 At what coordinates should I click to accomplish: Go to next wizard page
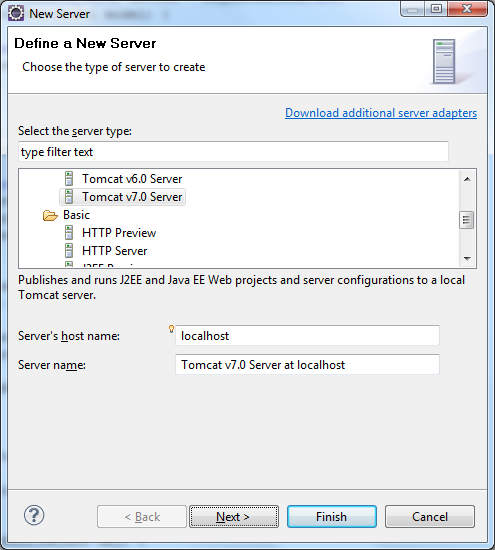tap(234, 517)
